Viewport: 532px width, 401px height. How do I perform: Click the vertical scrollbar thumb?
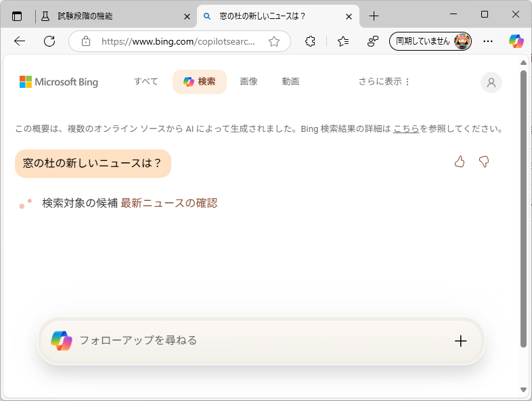tap(523, 208)
